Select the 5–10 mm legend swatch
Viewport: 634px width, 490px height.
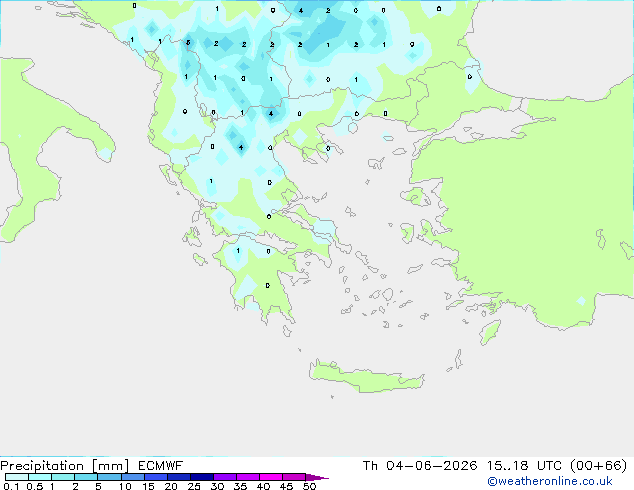click(x=109, y=477)
